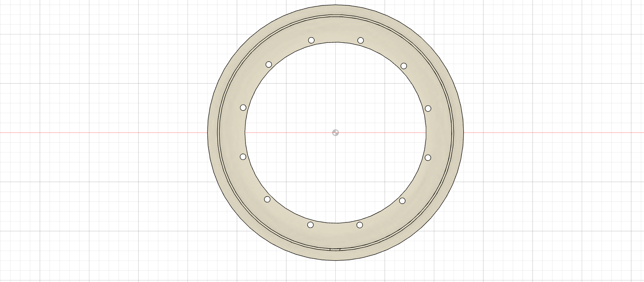This screenshot has width=644, height=282.
Task: Select the origin point marker at ring center
Action: click(x=335, y=133)
